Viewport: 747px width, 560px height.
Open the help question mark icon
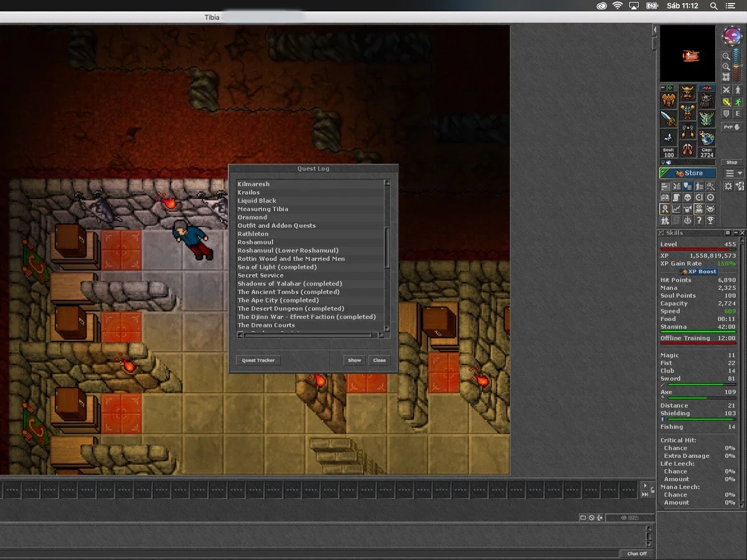(699, 220)
